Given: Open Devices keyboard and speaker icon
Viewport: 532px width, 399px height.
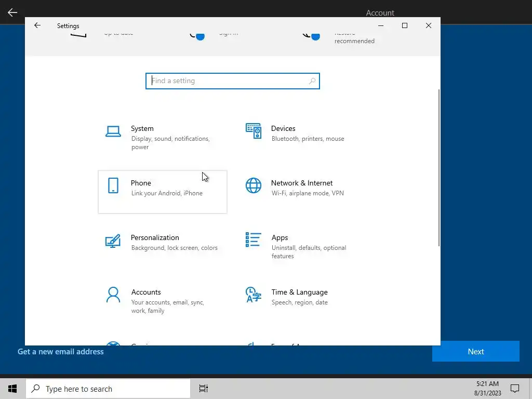Looking at the screenshot, I should [254, 131].
